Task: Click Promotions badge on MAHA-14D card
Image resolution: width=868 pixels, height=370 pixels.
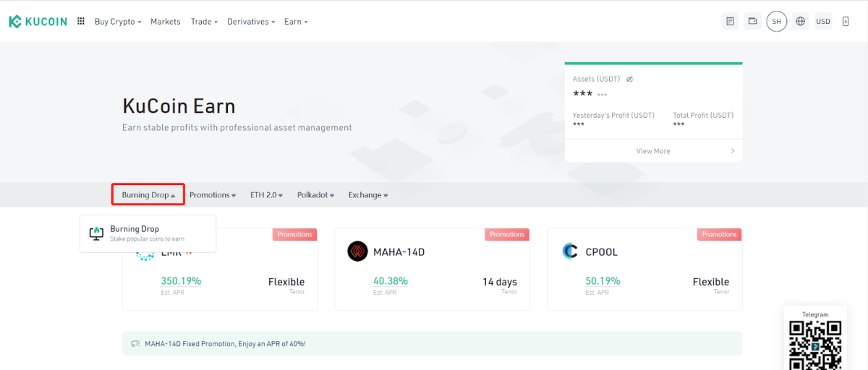Action: tap(507, 234)
